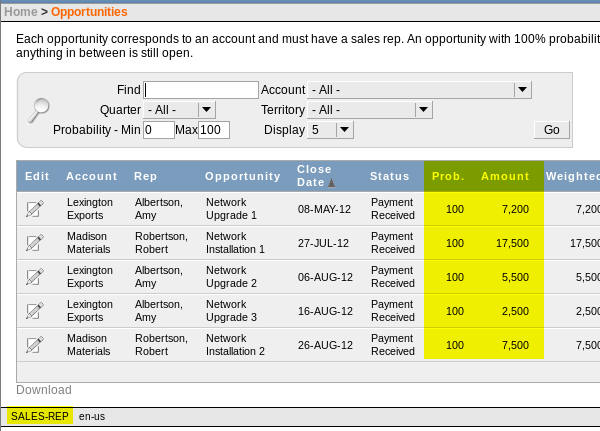Click the 7,200 amount cell
This screenshot has width=600, height=431.
click(515, 209)
